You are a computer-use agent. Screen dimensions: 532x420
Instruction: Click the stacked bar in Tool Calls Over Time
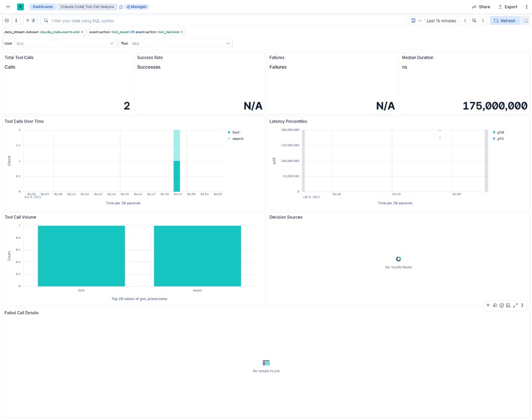pos(177,160)
